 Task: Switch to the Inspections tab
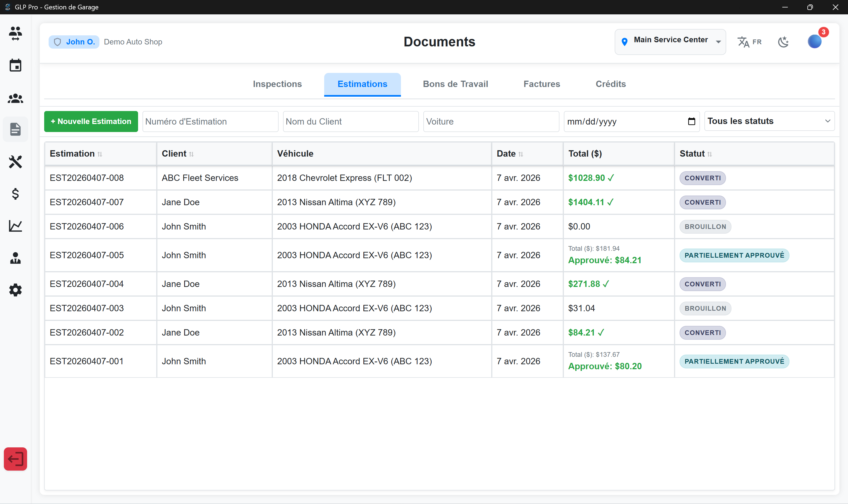277,84
